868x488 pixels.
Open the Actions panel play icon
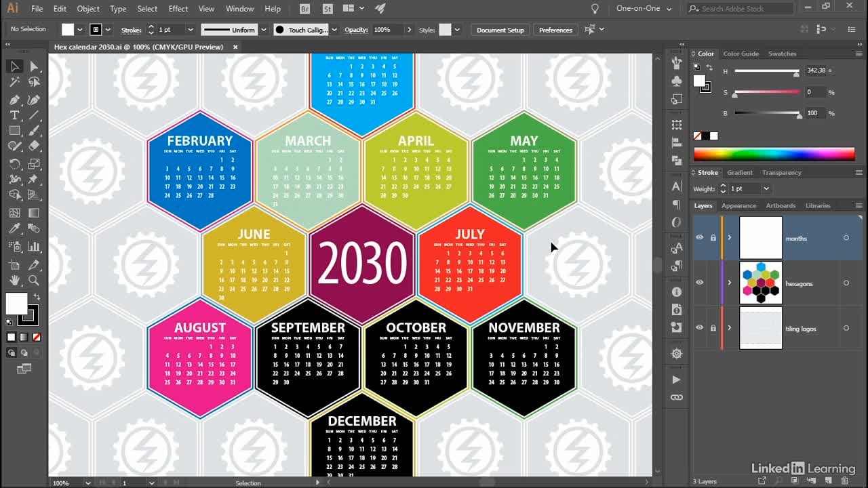(x=676, y=380)
